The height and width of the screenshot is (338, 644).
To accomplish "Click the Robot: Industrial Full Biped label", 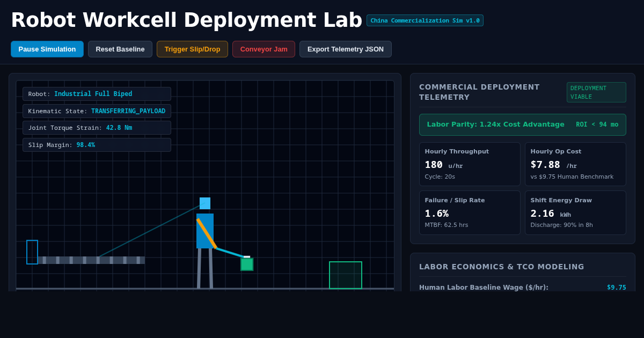I will coord(97,94).
